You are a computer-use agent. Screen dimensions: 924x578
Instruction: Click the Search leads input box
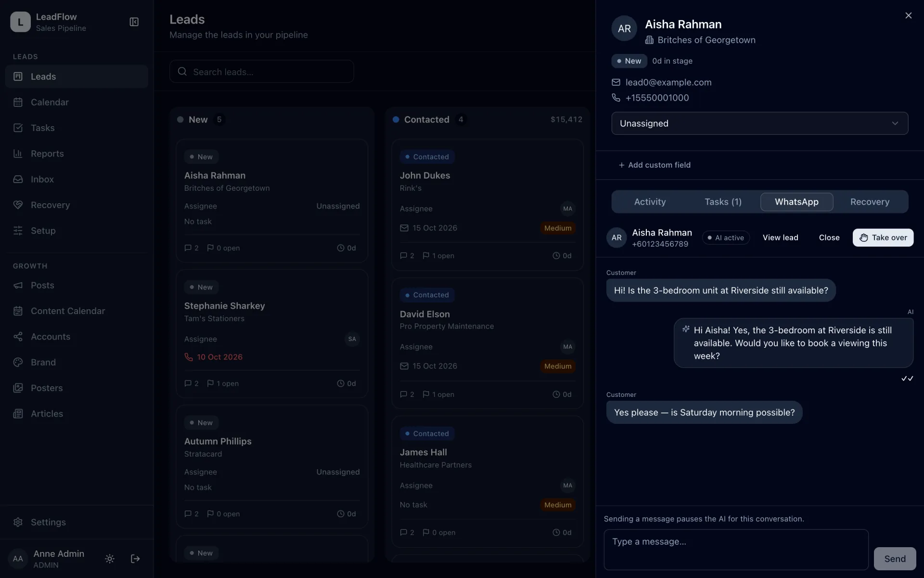tap(261, 72)
